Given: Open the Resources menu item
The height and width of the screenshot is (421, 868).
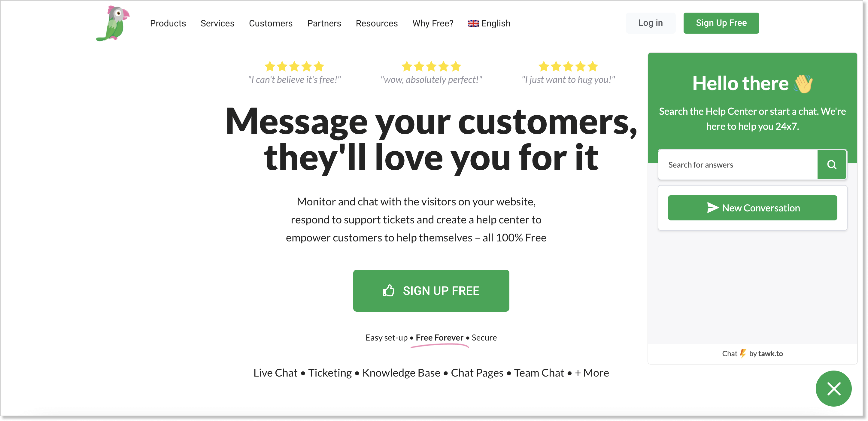Looking at the screenshot, I should (376, 23).
